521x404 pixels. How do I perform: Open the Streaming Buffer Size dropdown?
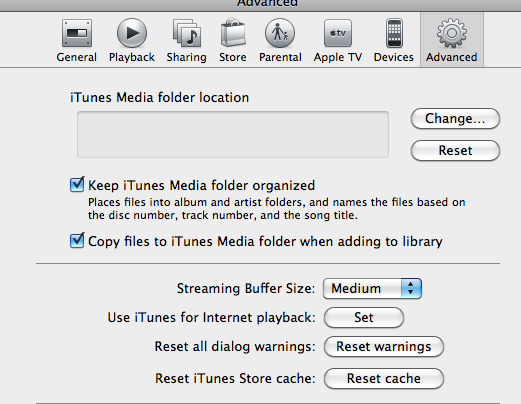372,288
